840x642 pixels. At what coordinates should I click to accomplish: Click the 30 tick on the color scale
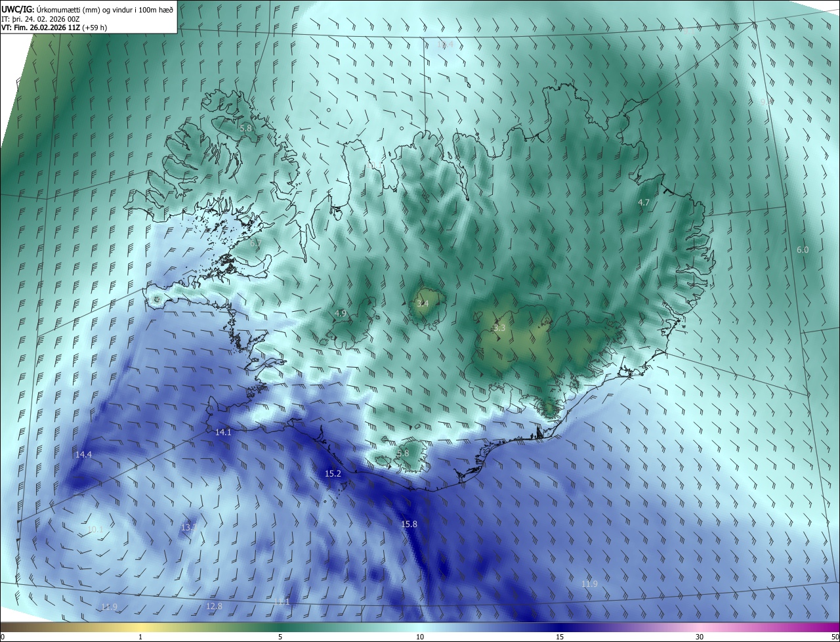click(700, 637)
